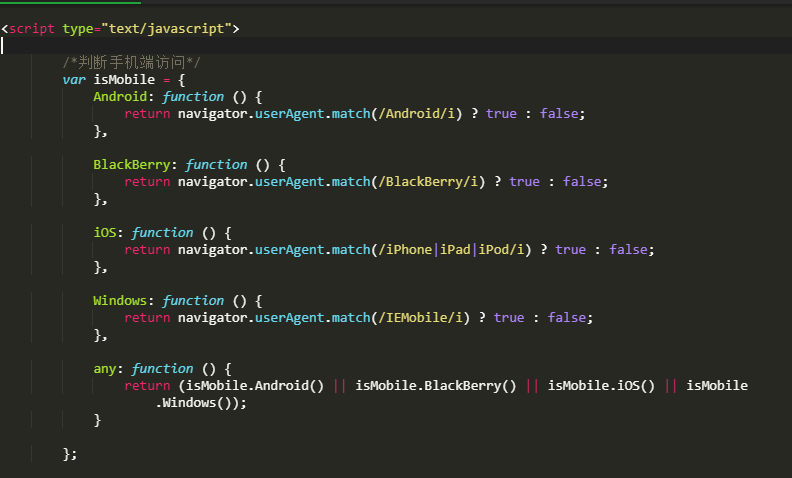Click the 'function' keyword on the BlackBerry line
792x478 pixels.
[216, 165]
